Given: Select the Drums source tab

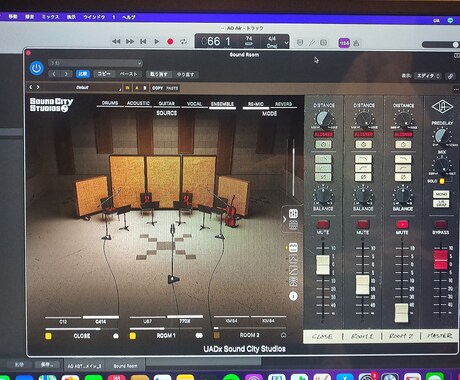Looking at the screenshot, I should (110, 103).
